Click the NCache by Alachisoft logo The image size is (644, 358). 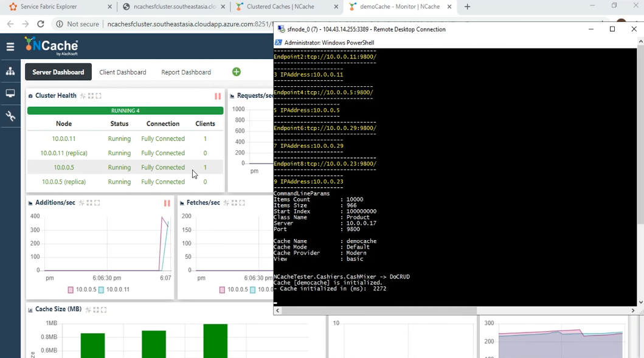pyautogui.click(x=51, y=46)
